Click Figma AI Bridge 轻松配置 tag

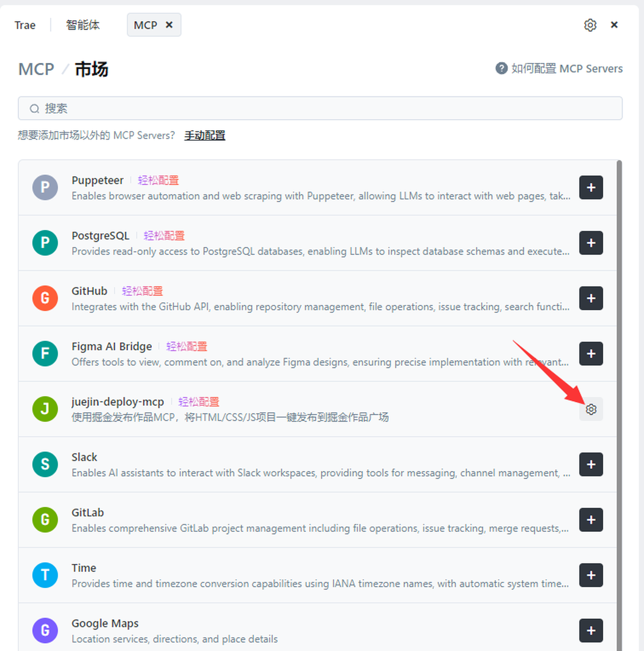(x=186, y=346)
